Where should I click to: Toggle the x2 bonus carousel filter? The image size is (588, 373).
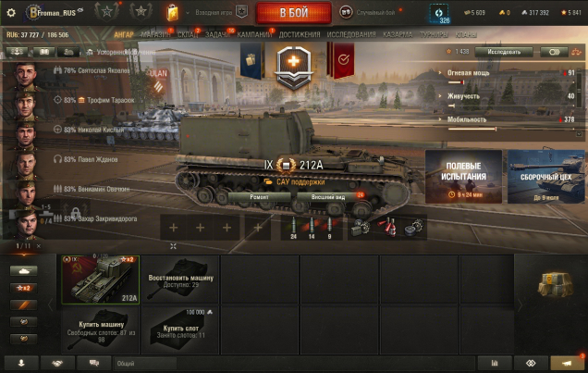24,288
